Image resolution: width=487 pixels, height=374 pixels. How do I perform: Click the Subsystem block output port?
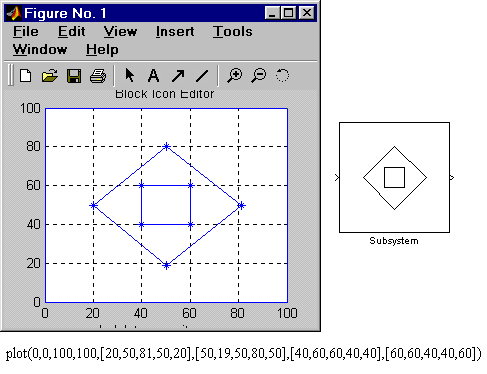(452, 178)
